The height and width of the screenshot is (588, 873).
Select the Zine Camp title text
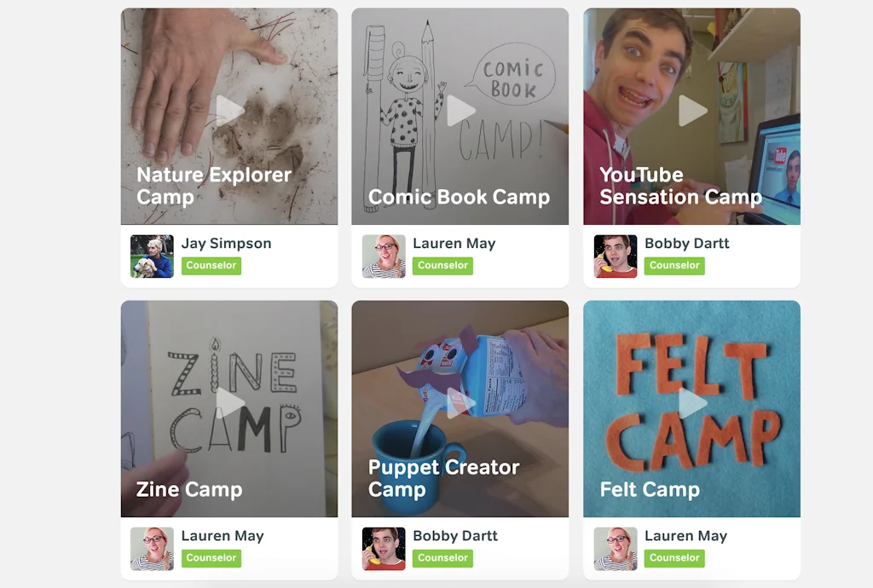pyautogui.click(x=189, y=489)
